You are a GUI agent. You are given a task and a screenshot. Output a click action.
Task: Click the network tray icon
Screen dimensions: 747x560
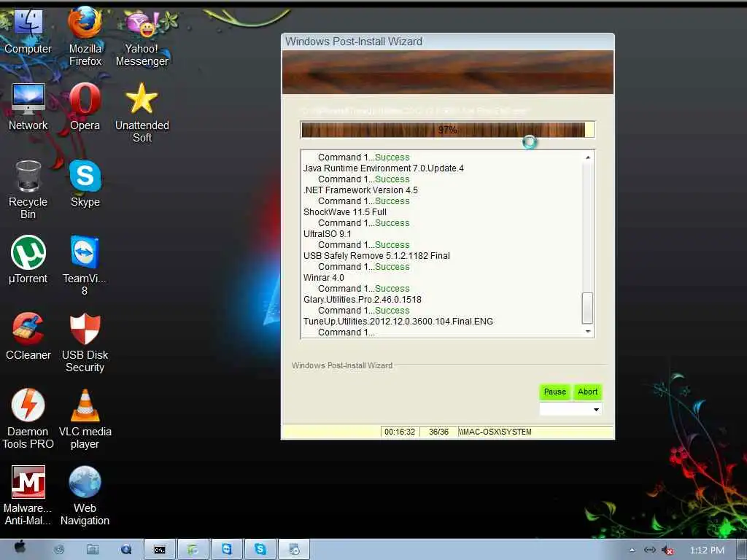coord(650,550)
